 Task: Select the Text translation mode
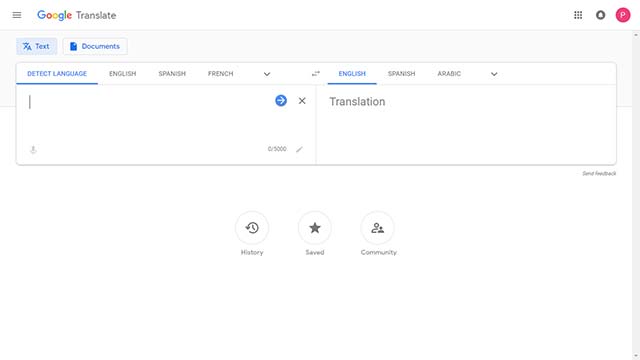[37, 47]
